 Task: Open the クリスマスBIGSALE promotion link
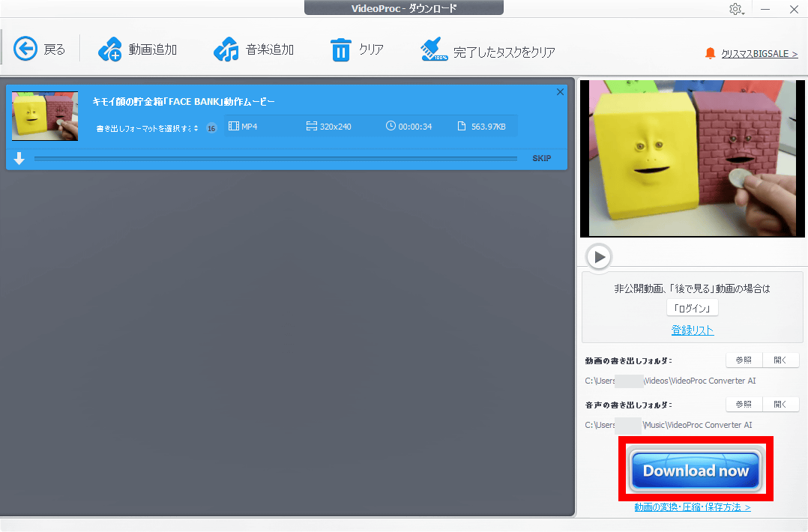pyautogui.click(x=759, y=54)
